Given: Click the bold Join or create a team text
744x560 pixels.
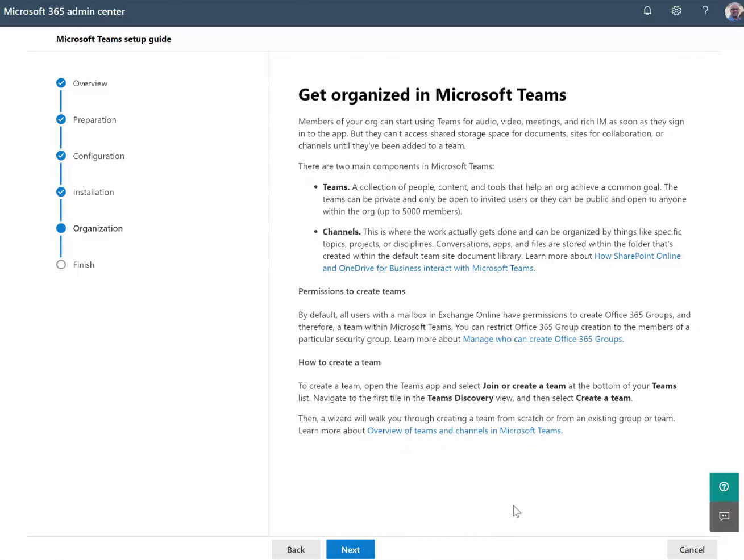Looking at the screenshot, I should (x=524, y=386).
